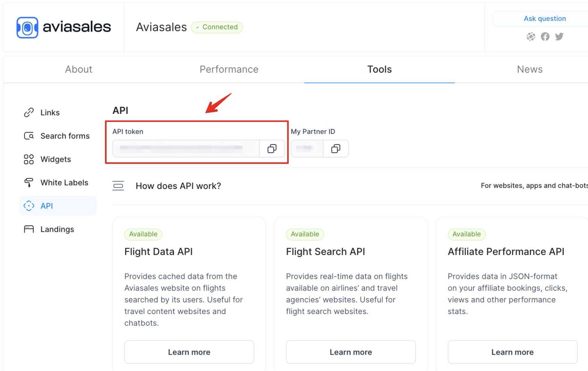
Task: Click Ask question button
Action: point(544,19)
